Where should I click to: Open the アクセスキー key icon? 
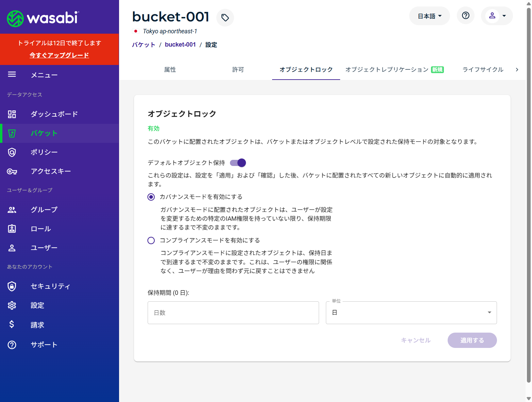coord(12,171)
